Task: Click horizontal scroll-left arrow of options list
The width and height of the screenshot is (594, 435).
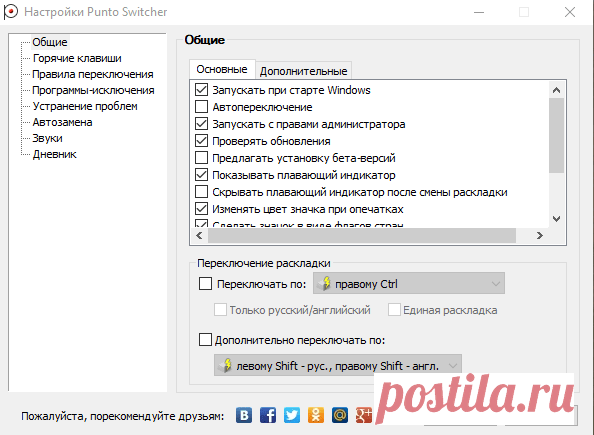Action: 199,236
